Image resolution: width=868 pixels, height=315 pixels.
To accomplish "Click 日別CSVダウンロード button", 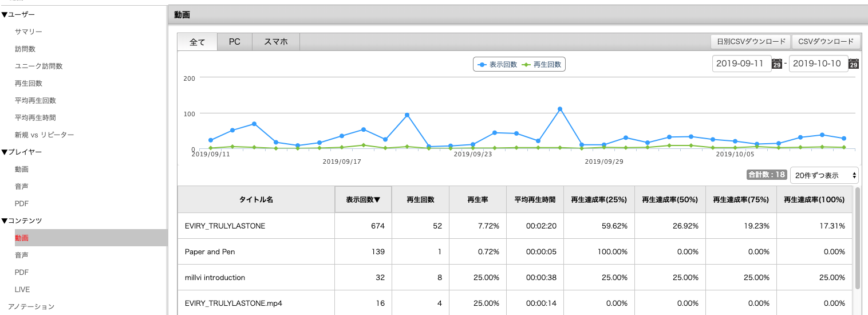I will tap(750, 42).
